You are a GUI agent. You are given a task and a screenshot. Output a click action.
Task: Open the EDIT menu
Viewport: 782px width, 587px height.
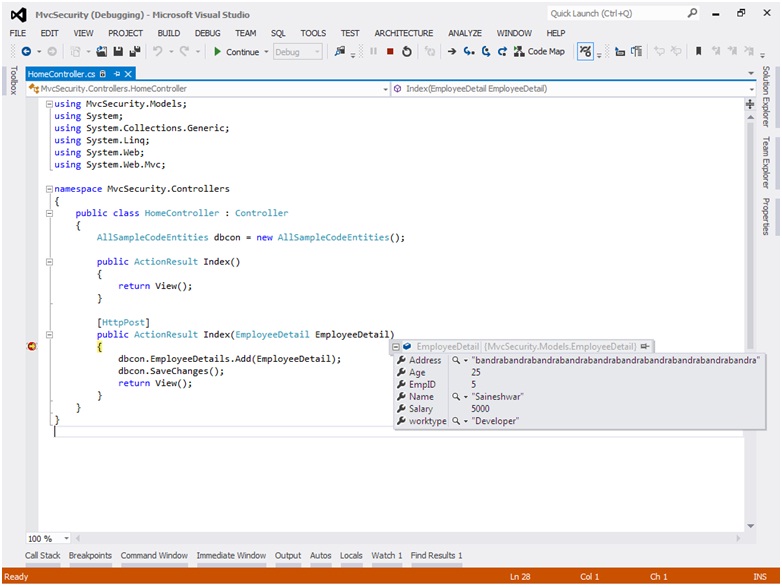pyautogui.click(x=49, y=33)
